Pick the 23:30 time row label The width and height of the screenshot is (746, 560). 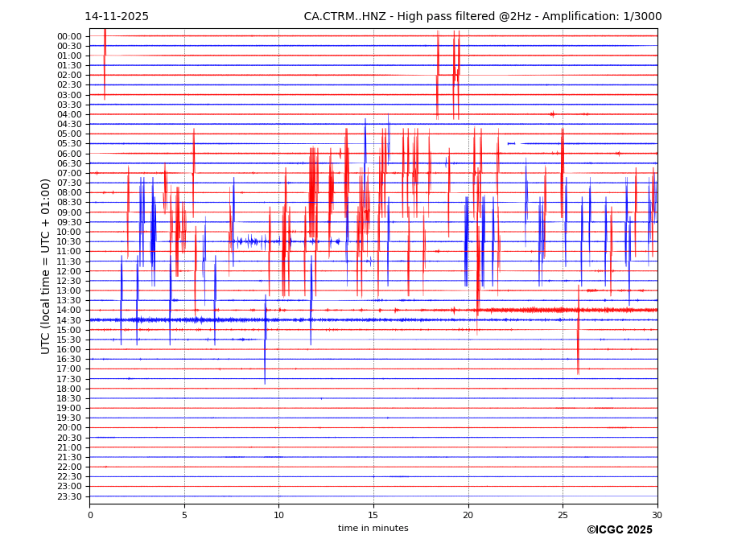[69, 496]
